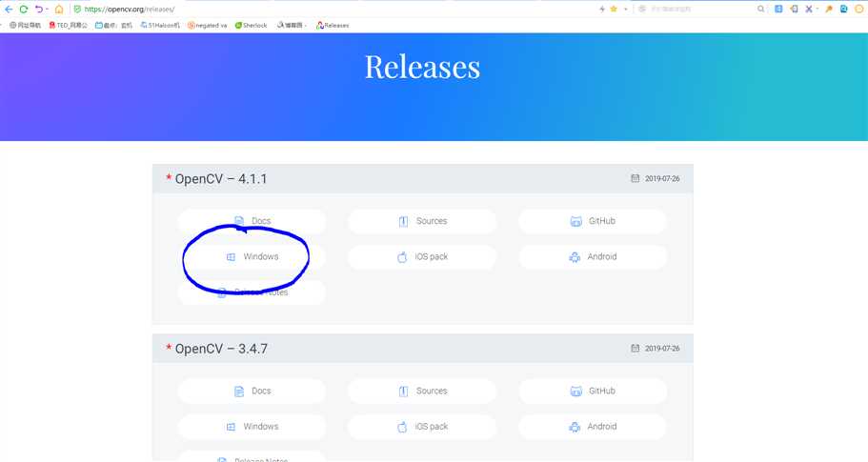Image resolution: width=868 pixels, height=462 pixels.
Task: Click the 2019-07-26 date of OpenCV 4.1.1
Action: 662,179
